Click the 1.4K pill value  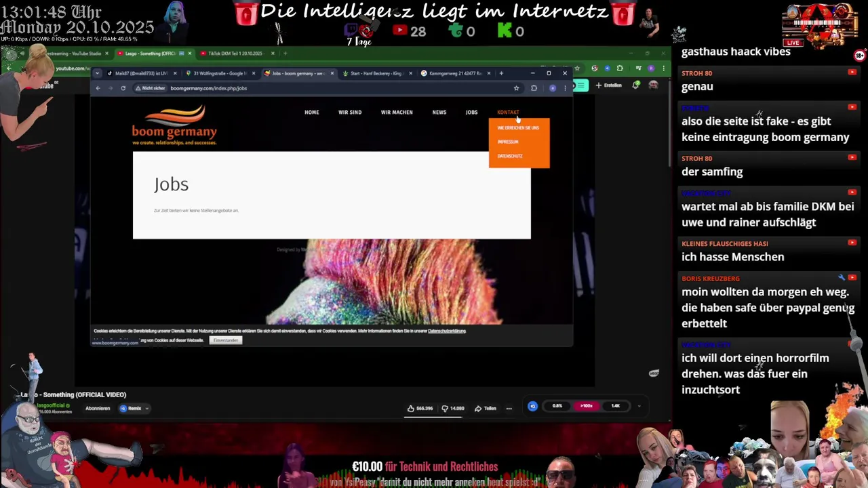pyautogui.click(x=615, y=406)
